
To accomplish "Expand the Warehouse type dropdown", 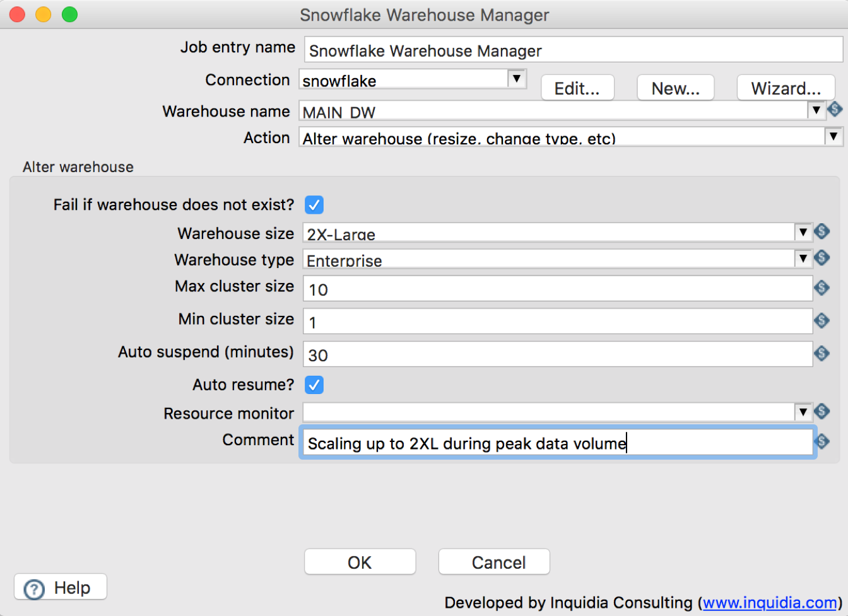I will coord(803,258).
